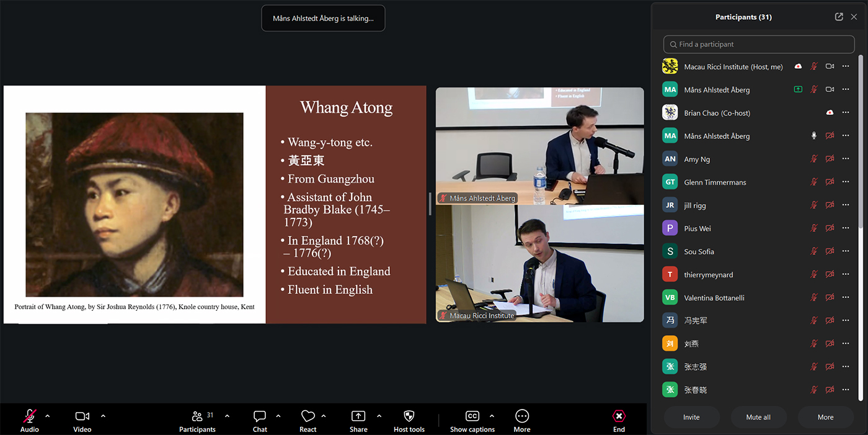Click Glenn Timmermans' muted microphone icon
Image resolution: width=868 pixels, height=435 pixels.
tap(814, 182)
